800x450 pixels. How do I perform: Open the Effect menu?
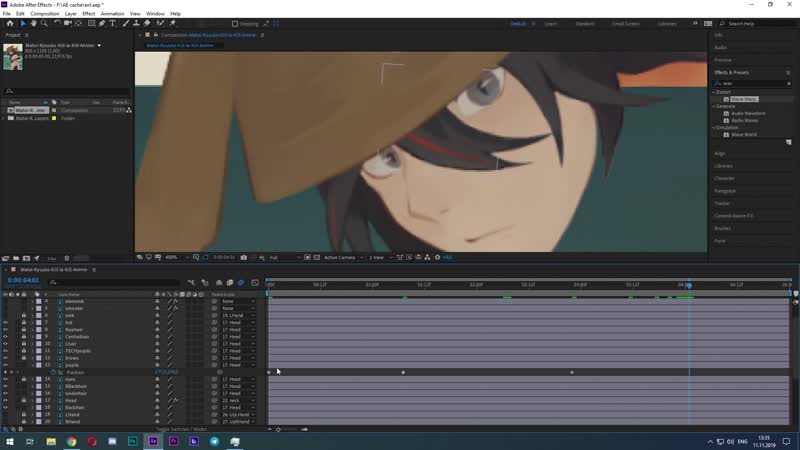(x=89, y=14)
